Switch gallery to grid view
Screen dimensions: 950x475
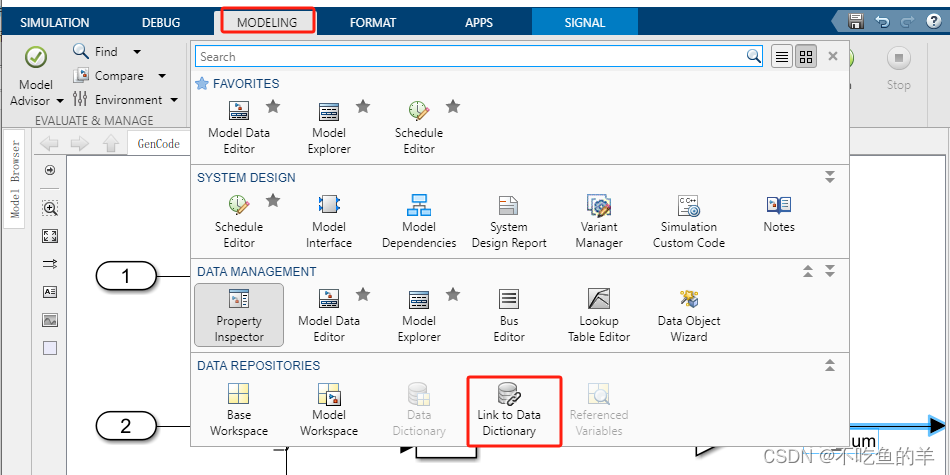point(806,57)
